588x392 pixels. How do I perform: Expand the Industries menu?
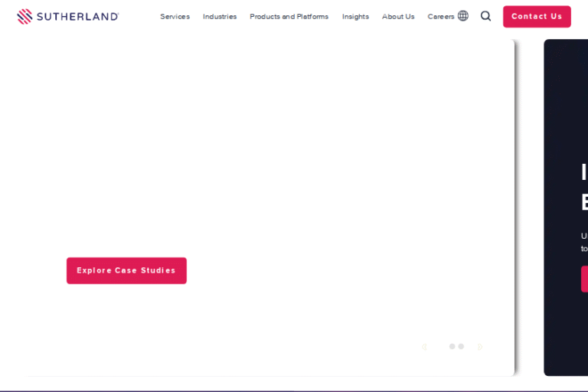(220, 17)
